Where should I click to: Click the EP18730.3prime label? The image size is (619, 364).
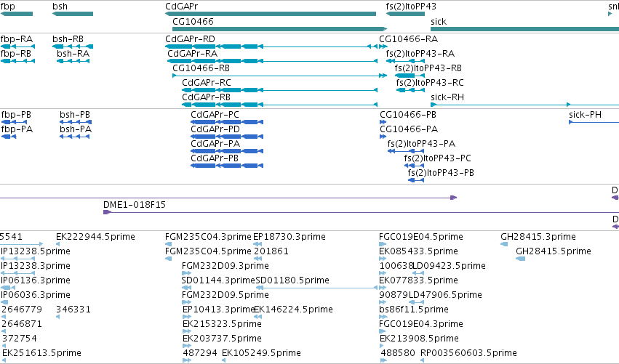pos(289,237)
